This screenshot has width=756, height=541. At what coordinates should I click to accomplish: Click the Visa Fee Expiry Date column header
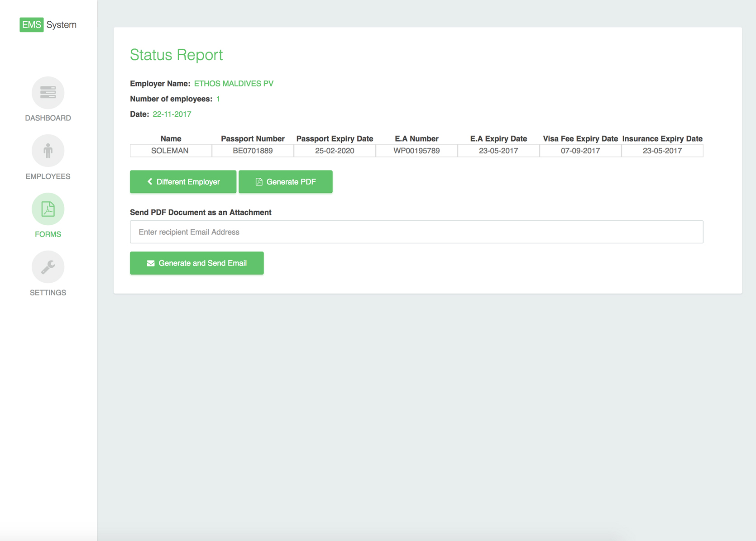click(x=580, y=138)
